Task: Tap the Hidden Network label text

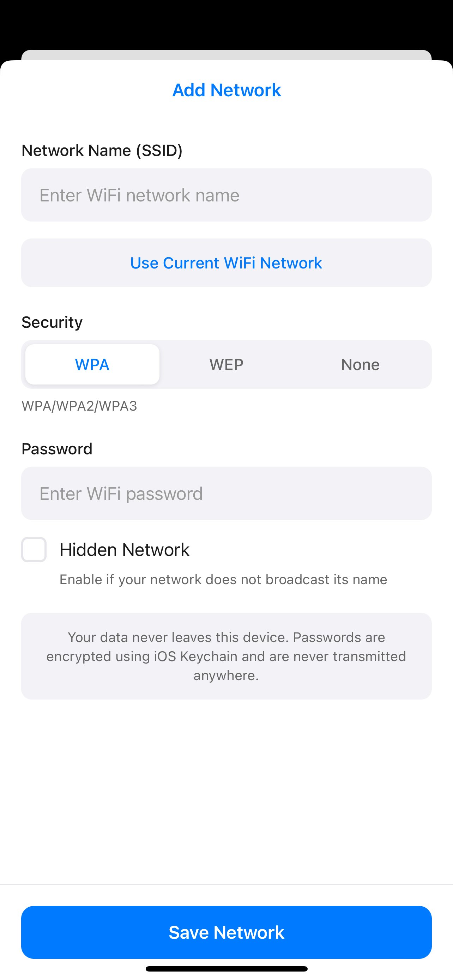Action: [125, 550]
